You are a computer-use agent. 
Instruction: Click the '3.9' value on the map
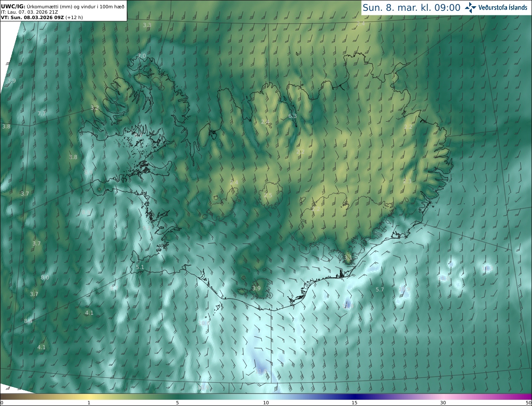coord(256,289)
